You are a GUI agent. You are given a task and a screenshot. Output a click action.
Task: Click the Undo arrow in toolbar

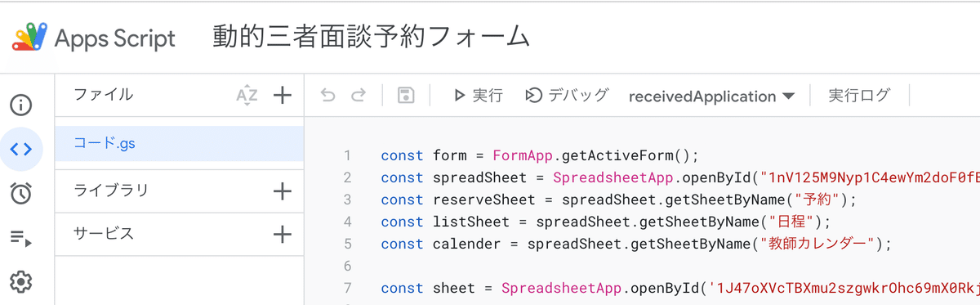(328, 96)
